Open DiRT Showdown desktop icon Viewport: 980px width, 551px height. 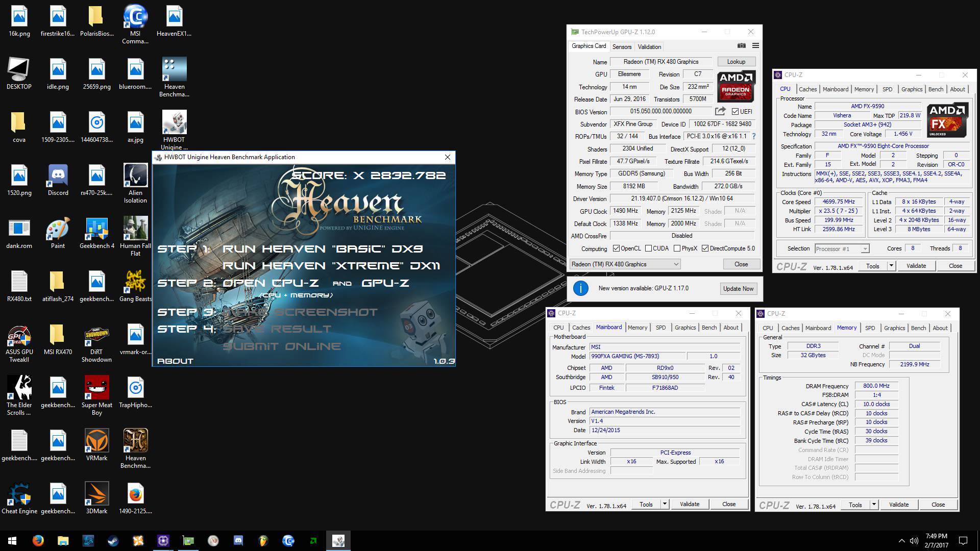(97, 343)
